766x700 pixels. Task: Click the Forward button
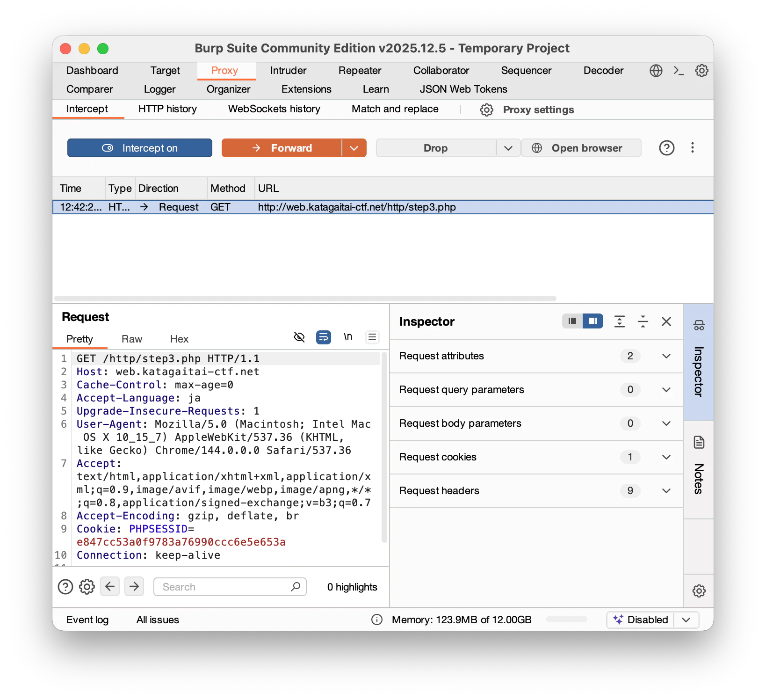coord(282,148)
